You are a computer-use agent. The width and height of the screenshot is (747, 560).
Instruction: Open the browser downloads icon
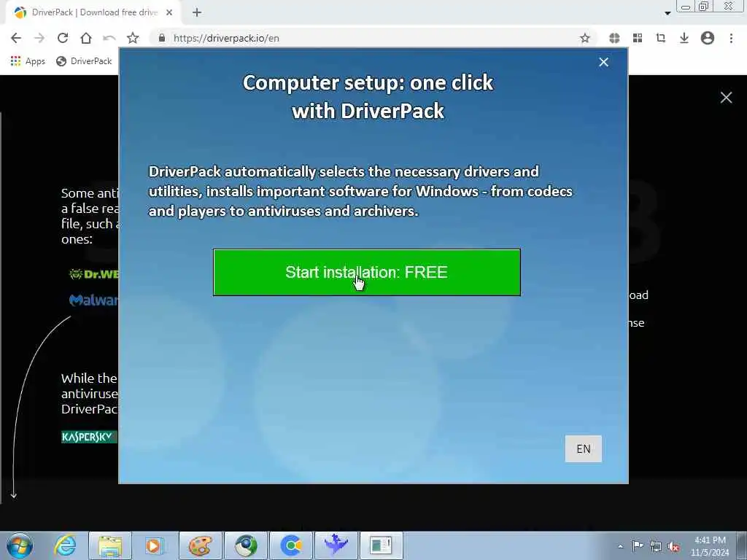pos(684,38)
